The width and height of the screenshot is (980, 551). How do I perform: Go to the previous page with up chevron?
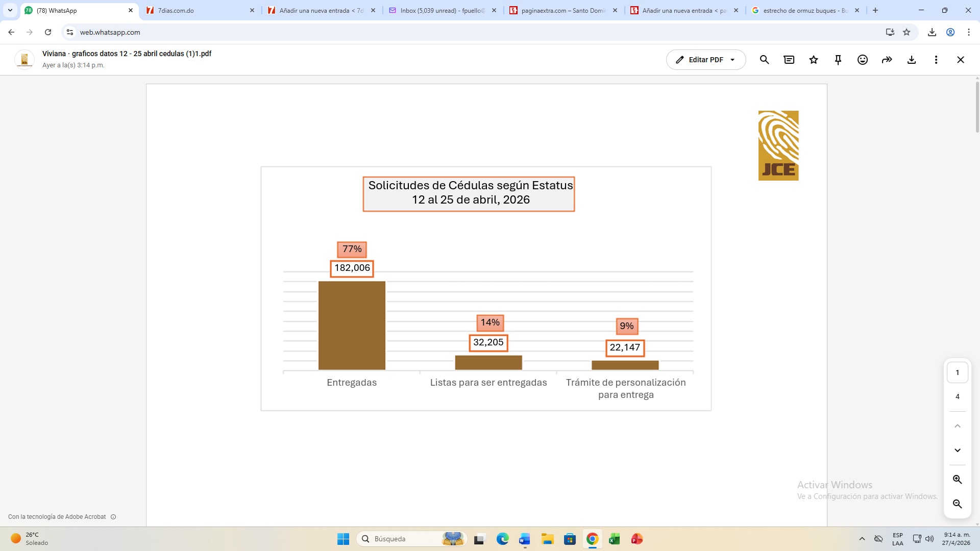(x=958, y=426)
